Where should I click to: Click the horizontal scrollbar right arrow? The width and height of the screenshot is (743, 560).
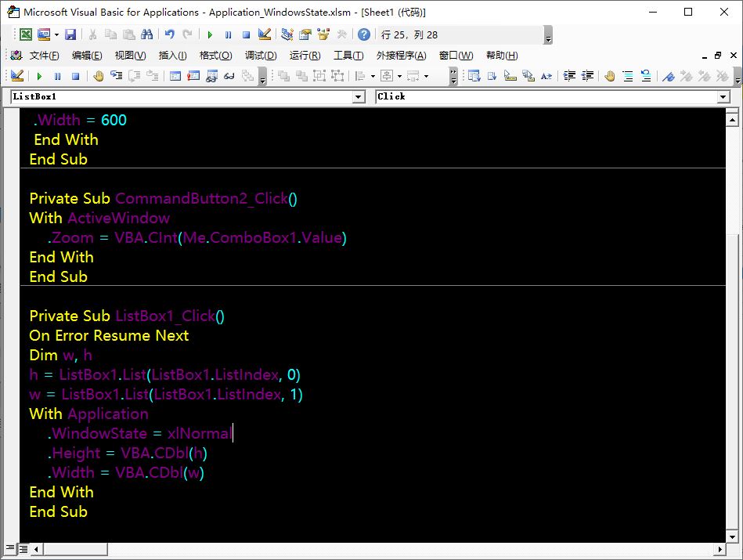[720, 550]
